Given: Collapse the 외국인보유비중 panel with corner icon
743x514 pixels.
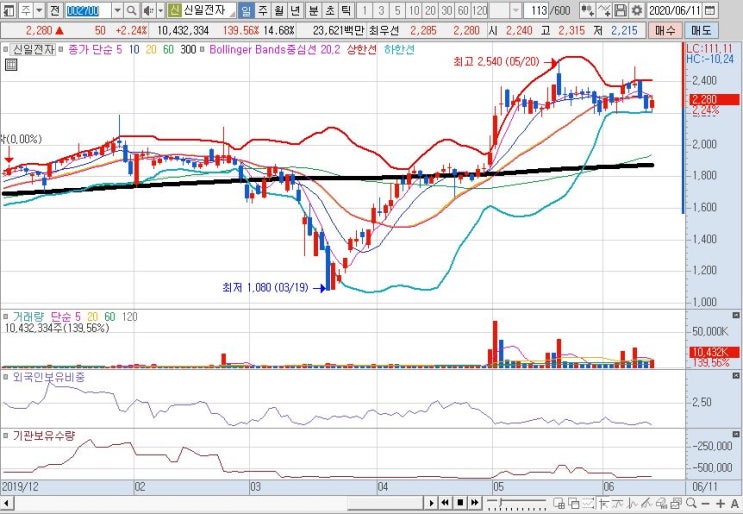Looking at the screenshot, I should pos(736,375).
